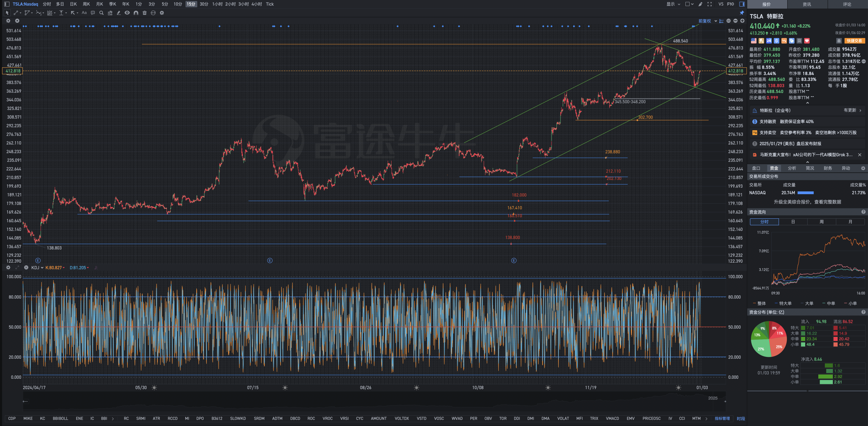Select the trend line drawing tool

[16, 13]
